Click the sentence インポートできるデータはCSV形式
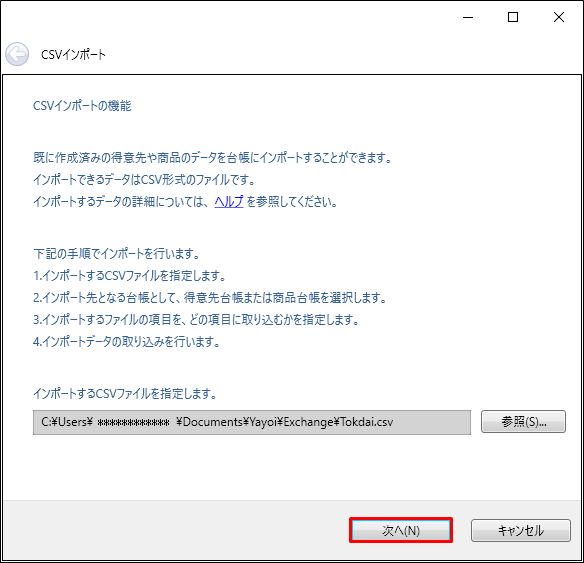This screenshot has width=584, height=563. (145, 180)
